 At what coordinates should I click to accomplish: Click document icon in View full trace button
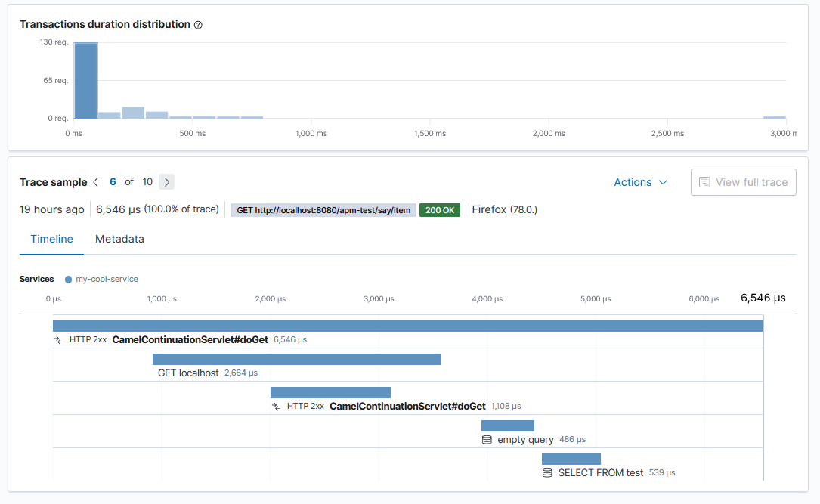click(x=704, y=182)
